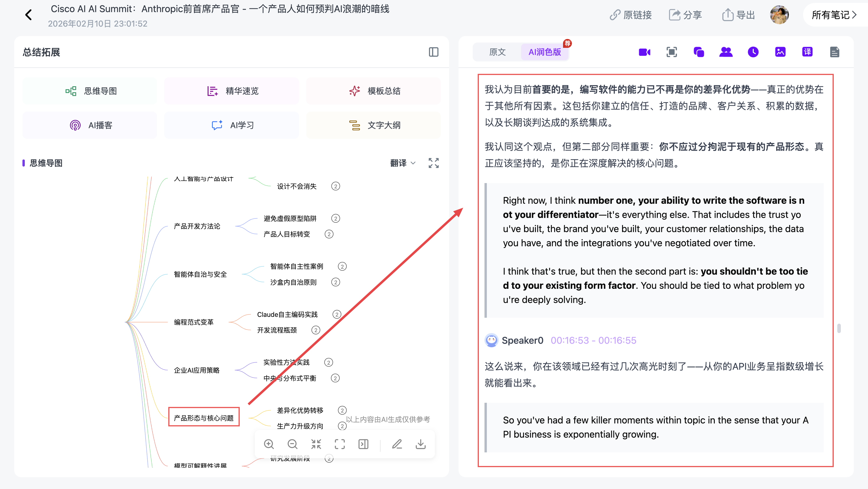Toggle the 总结拓展 panel layout icon
The height and width of the screenshot is (489, 868).
433,52
